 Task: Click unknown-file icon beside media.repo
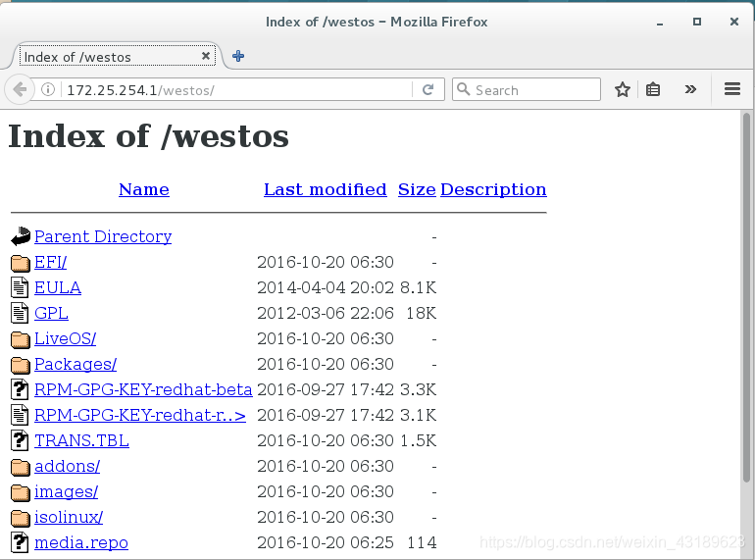point(20,542)
